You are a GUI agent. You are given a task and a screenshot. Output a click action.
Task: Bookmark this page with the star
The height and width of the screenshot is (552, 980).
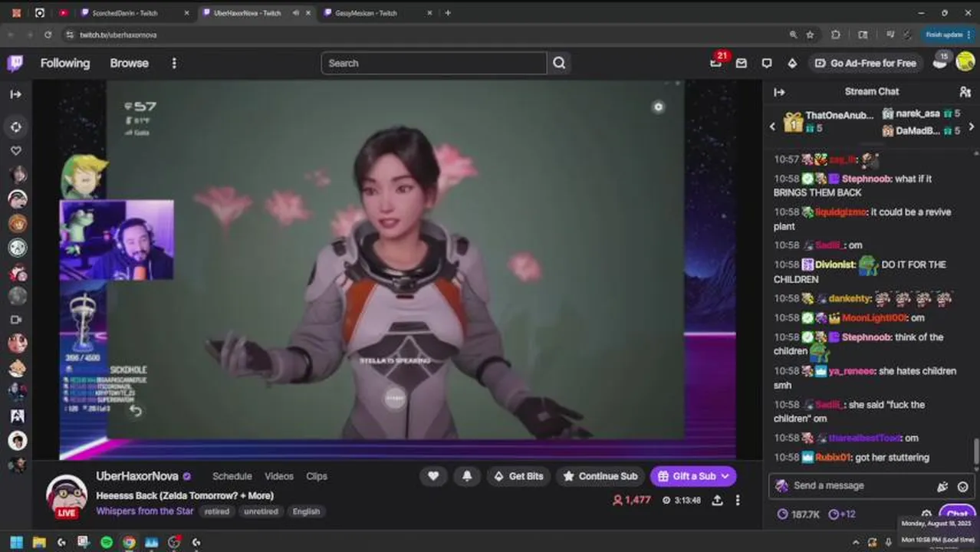(811, 34)
